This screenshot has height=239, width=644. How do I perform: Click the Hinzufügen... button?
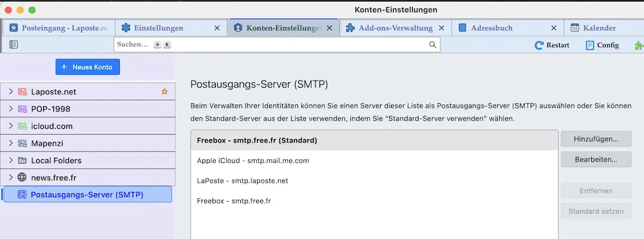(x=596, y=139)
